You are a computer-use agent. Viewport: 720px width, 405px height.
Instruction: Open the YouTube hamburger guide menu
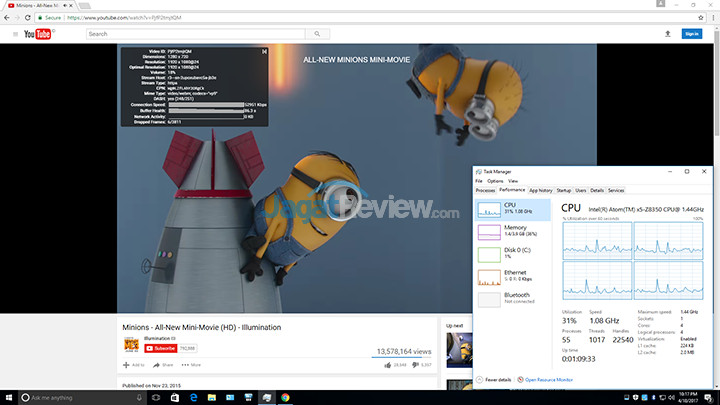(14, 34)
